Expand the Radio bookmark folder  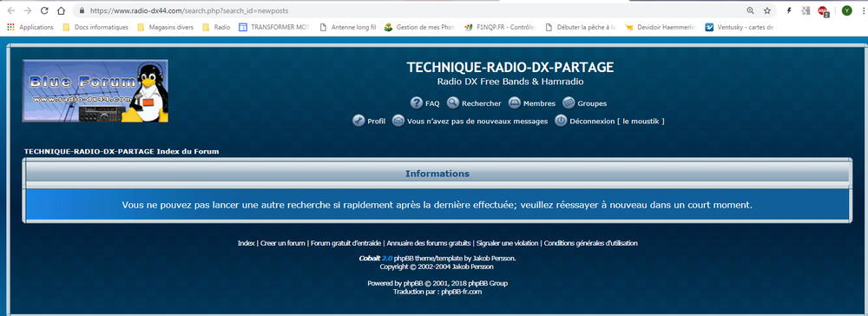[x=216, y=27]
